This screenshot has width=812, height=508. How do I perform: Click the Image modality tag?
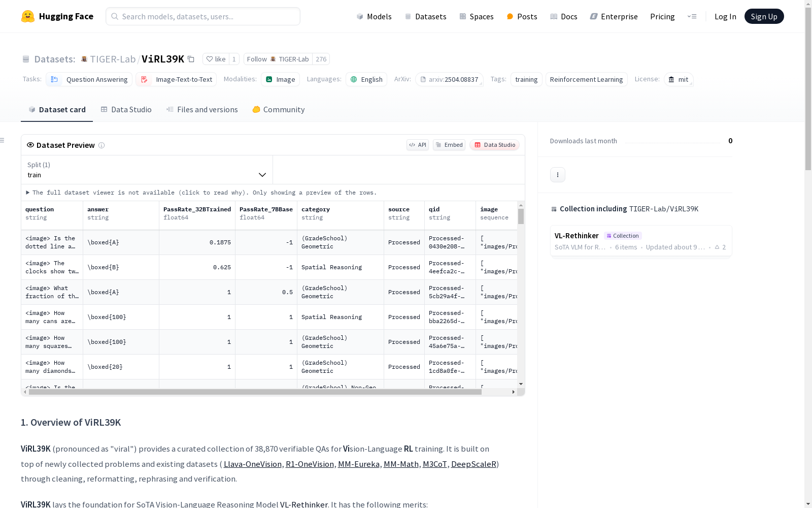click(x=280, y=79)
